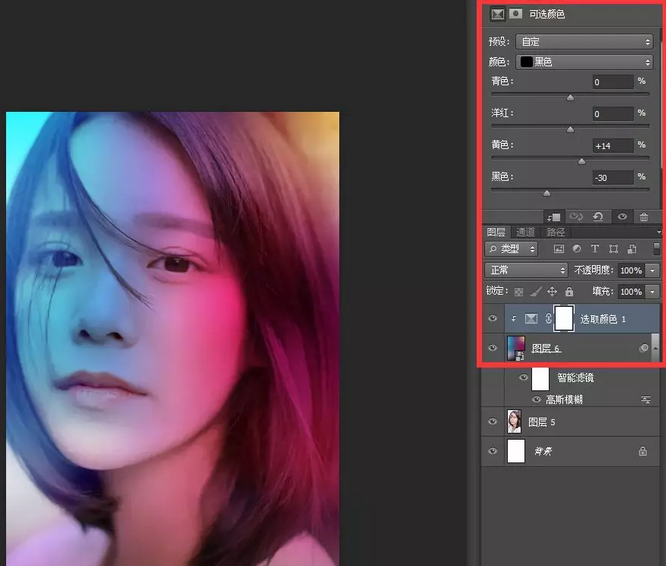Image resolution: width=666 pixels, height=566 pixels.
Task: Reset adjustment to defaults icon
Action: point(599,216)
